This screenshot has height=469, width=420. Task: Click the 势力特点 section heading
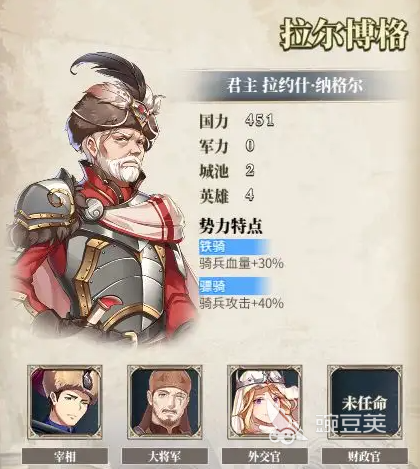[x=231, y=226]
